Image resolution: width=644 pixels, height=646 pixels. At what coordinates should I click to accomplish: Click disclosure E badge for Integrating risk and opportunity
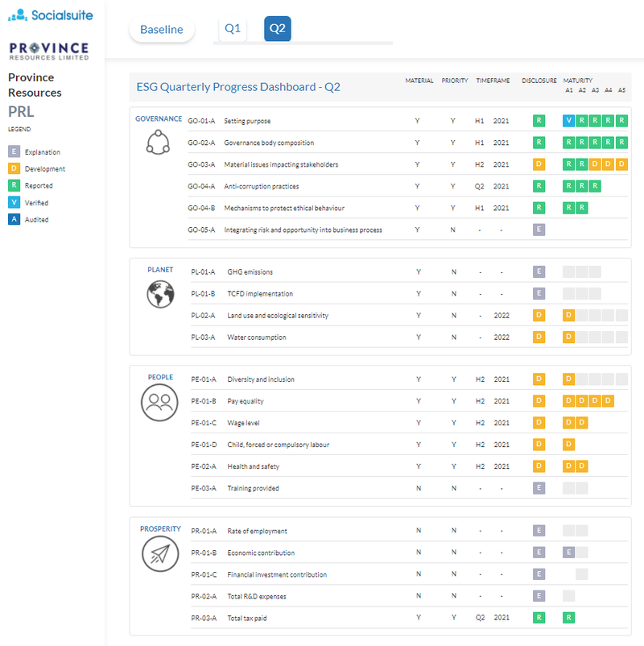(539, 230)
